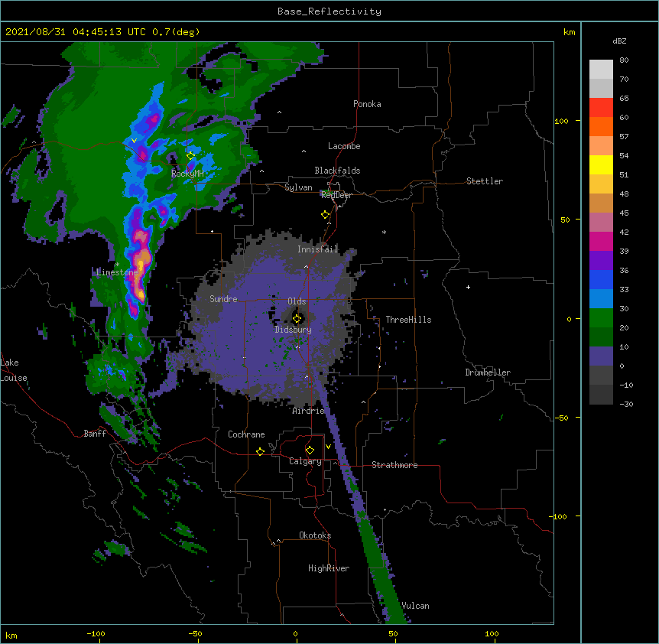Click the Blackfalds city label
The width and height of the screenshot is (659, 644).
pyautogui.click(x=337, y=171)
